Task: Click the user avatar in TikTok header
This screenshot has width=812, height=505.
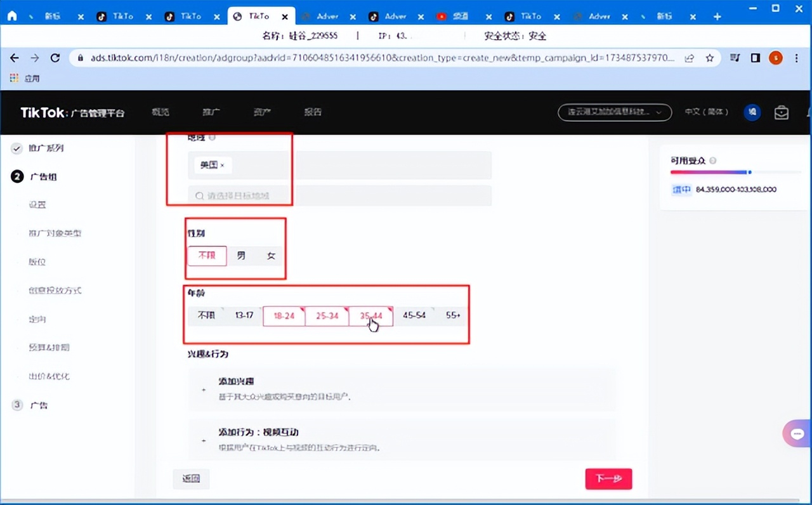Action: tap(752, 112)
